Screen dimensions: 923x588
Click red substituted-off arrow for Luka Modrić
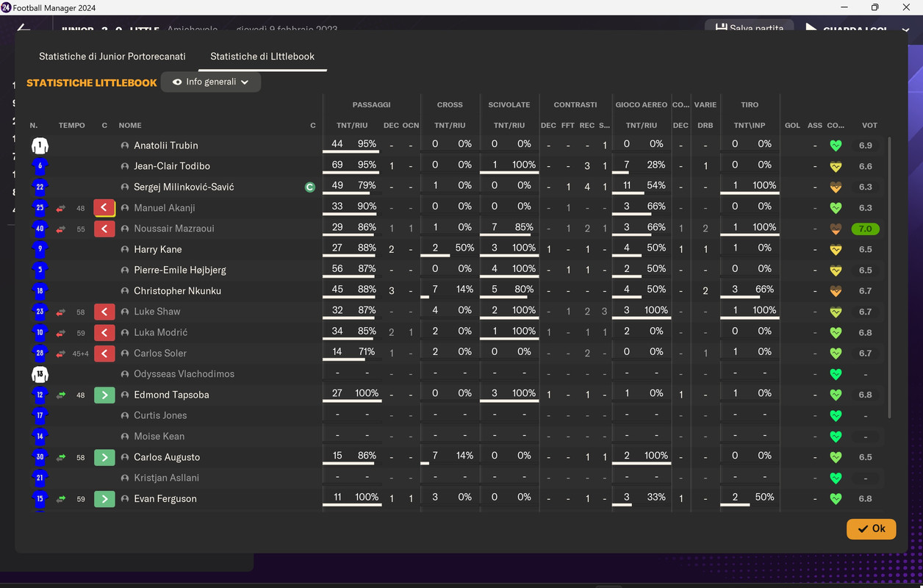point(104,332)
